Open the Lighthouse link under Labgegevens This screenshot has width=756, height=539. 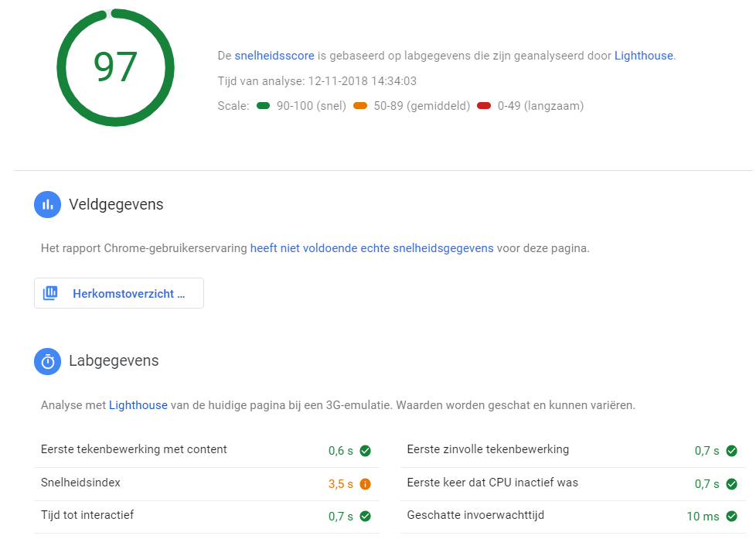pos(138,405)
